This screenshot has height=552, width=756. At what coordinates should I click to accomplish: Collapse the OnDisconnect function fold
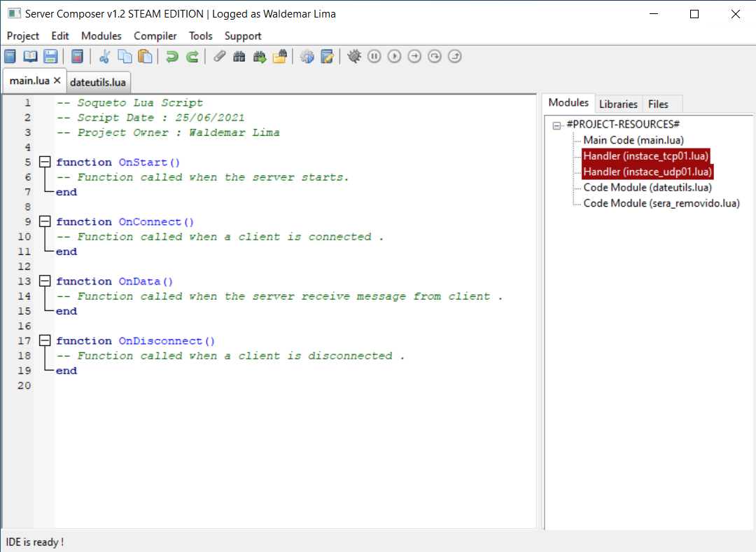coord(45,340)
